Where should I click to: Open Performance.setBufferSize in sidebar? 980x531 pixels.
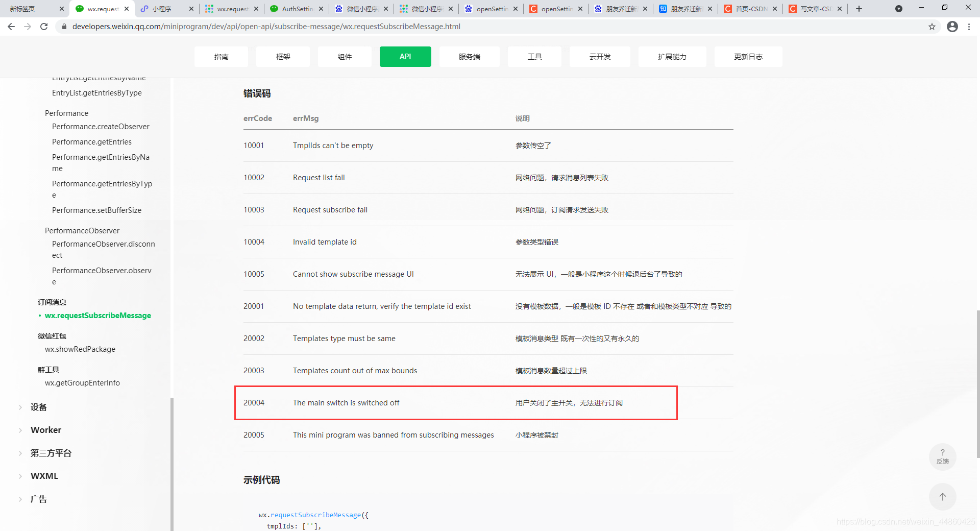pos(96,210)
